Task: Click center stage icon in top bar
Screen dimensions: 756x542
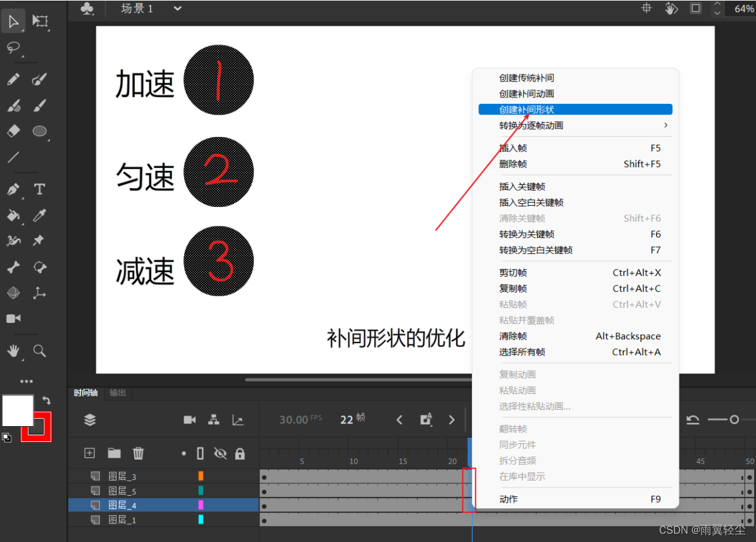Action: click(x=647, y=8)
